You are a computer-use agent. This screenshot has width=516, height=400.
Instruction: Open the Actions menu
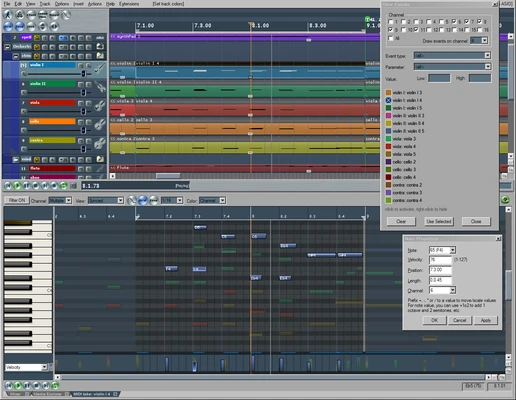[95, 4]
